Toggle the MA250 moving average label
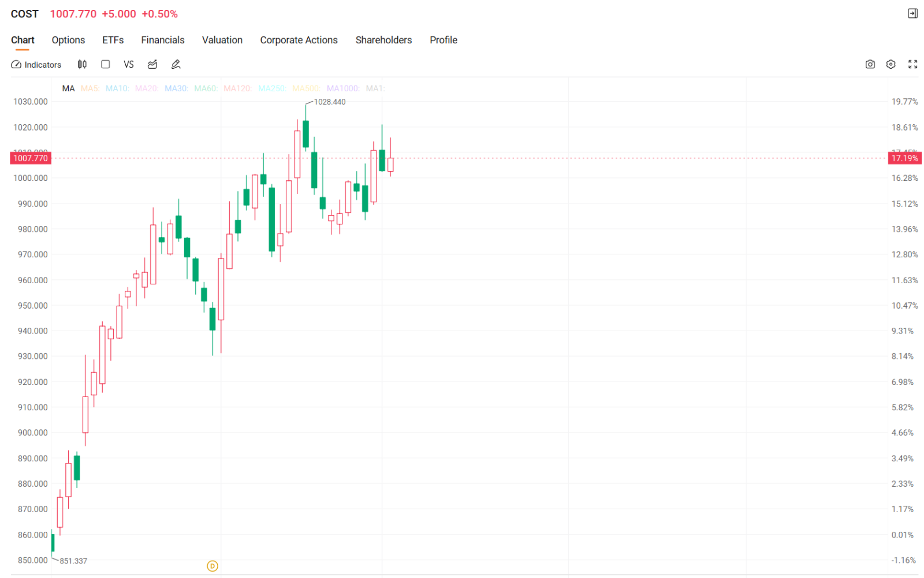 [x=271, y=88]
